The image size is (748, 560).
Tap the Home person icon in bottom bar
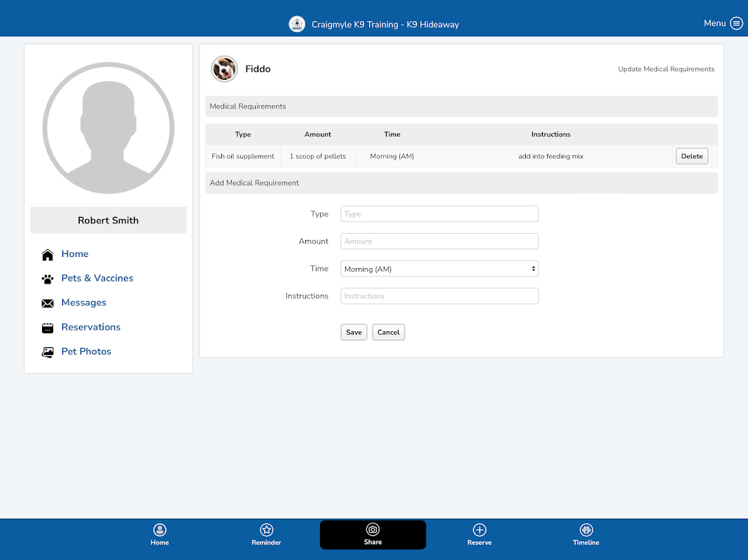[x=160, y=529]
